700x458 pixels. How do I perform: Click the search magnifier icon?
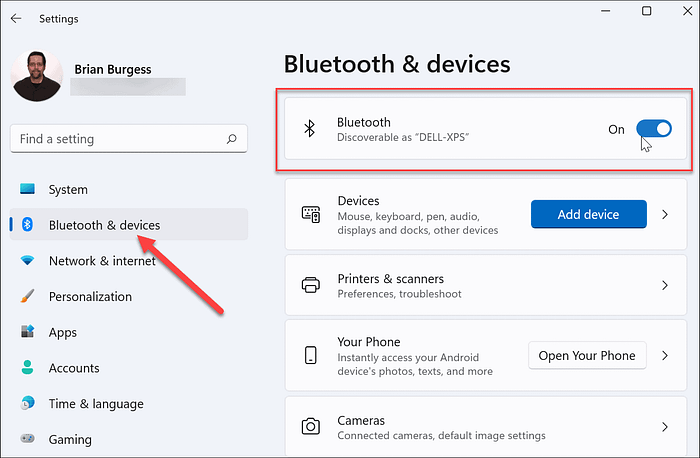231,139
